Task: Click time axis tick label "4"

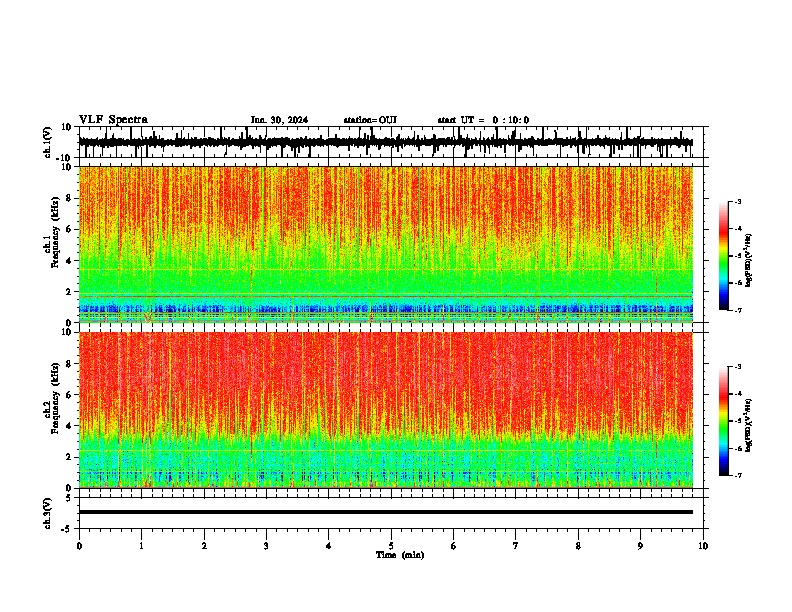Action: click(329, 546)
